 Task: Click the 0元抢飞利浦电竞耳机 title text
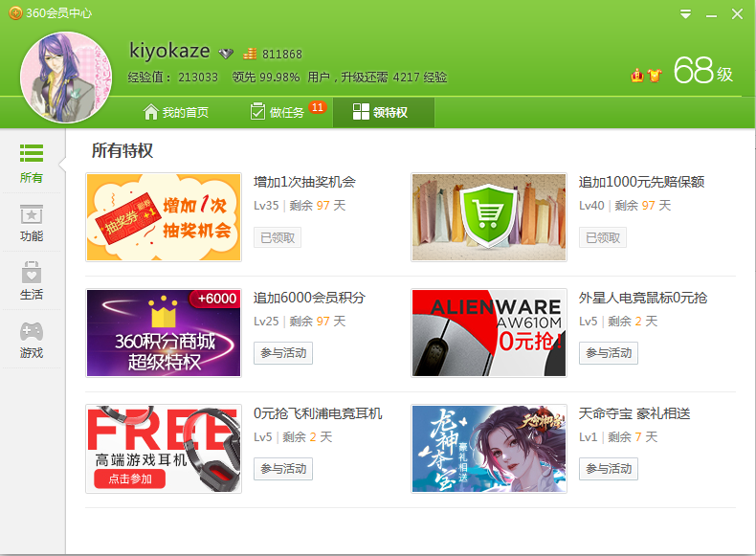coord(319,413)
